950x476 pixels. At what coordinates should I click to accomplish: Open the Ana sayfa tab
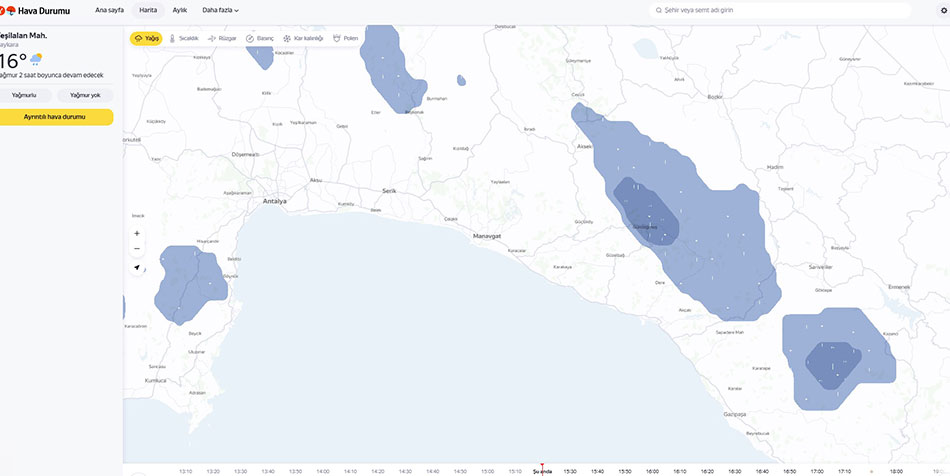tap(109, 10)
